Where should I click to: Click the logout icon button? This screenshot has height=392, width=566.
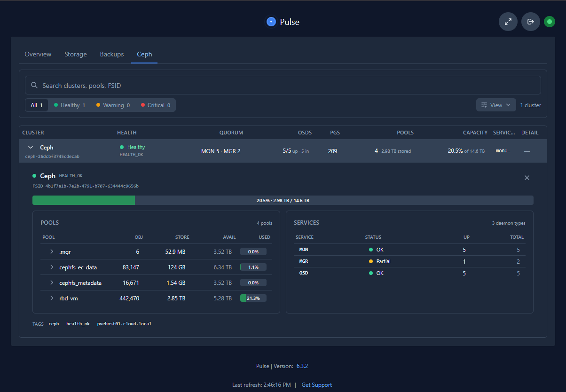[x=531, y=22]
